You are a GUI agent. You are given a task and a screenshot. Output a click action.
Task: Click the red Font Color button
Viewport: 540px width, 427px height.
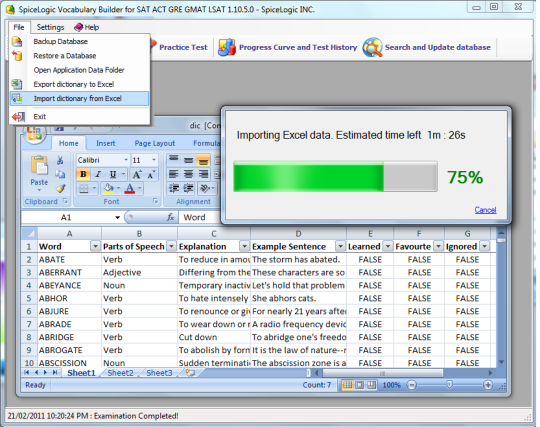point(129,188)
